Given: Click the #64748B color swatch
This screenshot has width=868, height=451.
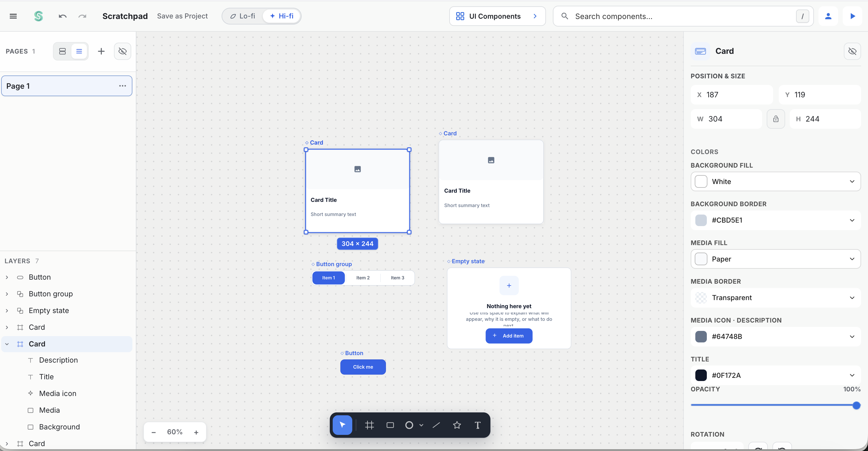Looking at the screenshot, I should click(x=701, y=337).
